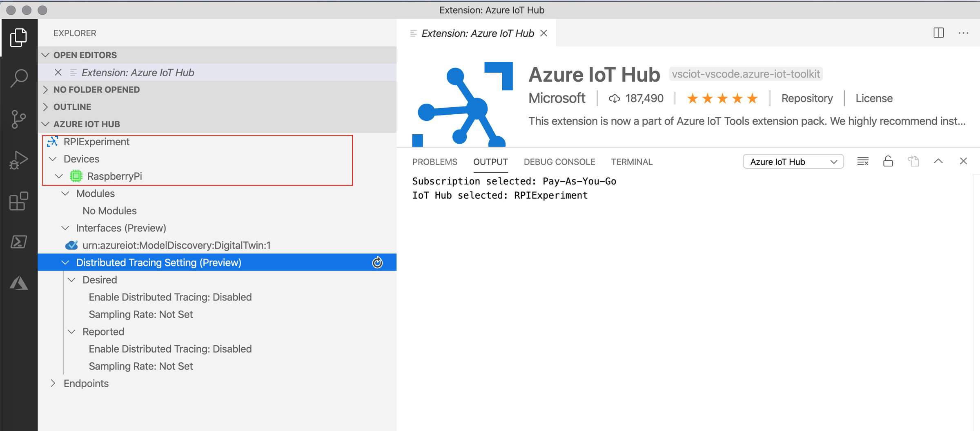Open the Search view in the activity bar
Image resolution: width=980 pixels, height=431 pixels.
[18, 78]
